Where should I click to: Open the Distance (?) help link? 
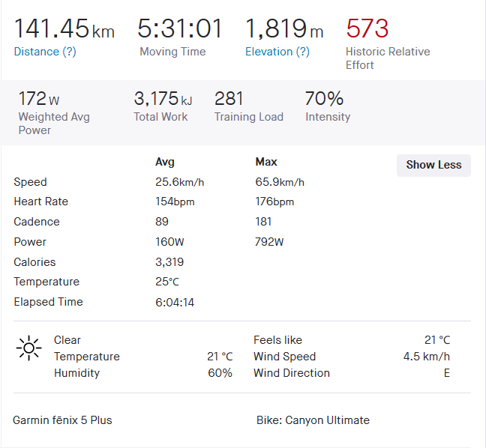[45, 52]
